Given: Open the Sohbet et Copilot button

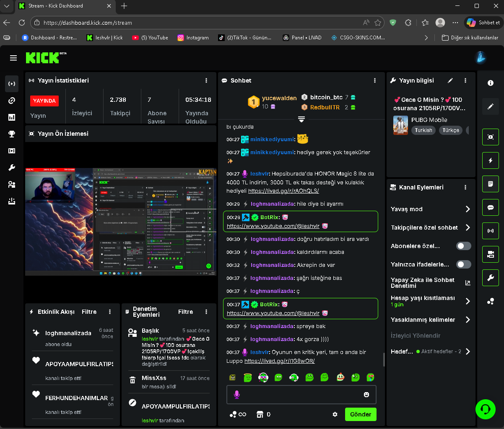Looking at the screenshot, I should point(484,23).
